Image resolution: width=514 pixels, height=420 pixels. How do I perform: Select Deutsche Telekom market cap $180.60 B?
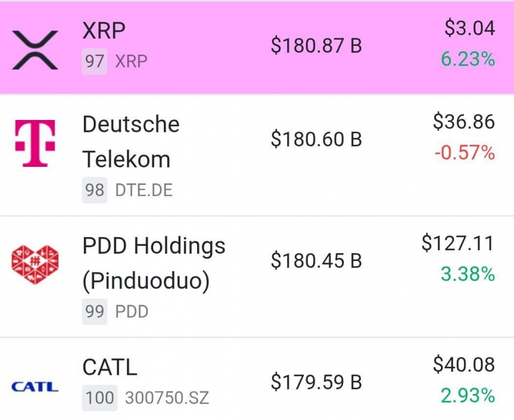pyautogui.click(x=316, y=139)
